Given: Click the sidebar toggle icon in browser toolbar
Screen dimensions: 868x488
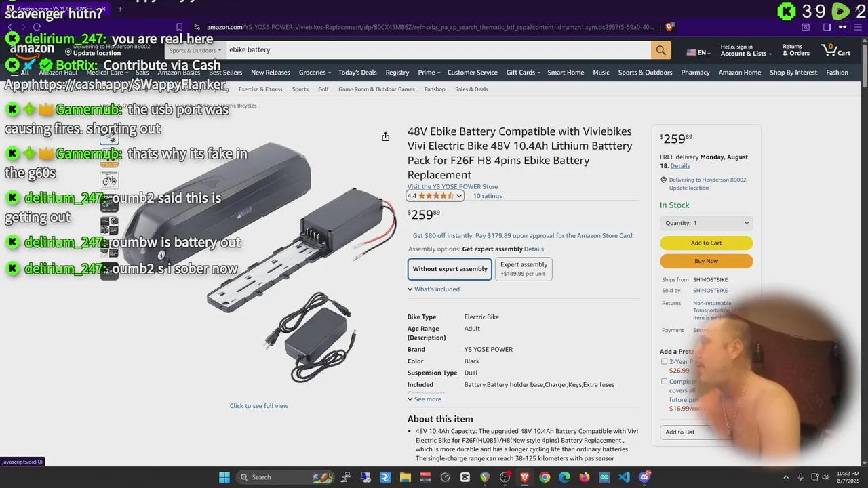Looking at the screenshot, I should click(827, 27).
